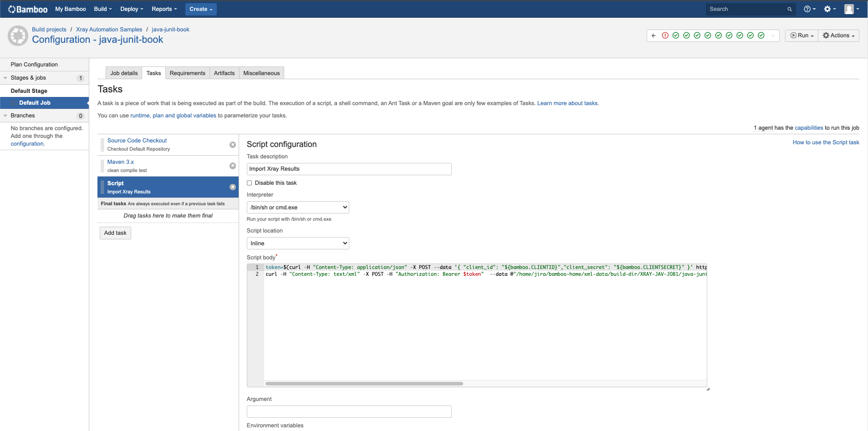868x431 pixels.
Task: Open the Build menu
Action: click(x=103, y=9)
